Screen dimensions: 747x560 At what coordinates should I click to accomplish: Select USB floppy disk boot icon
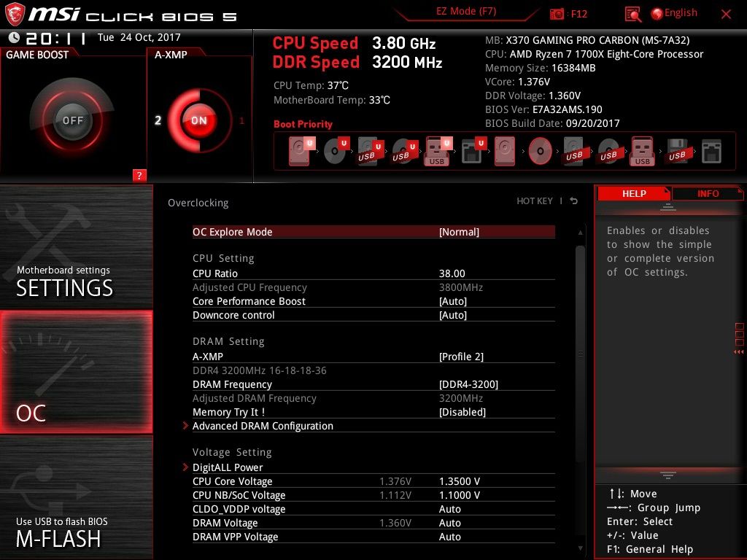click(x=678, y=151)
